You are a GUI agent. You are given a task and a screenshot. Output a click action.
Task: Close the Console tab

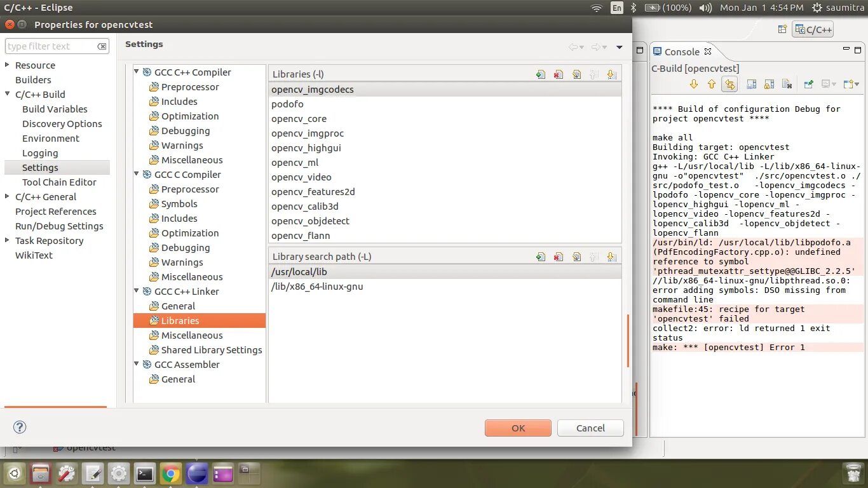point(708,51)
